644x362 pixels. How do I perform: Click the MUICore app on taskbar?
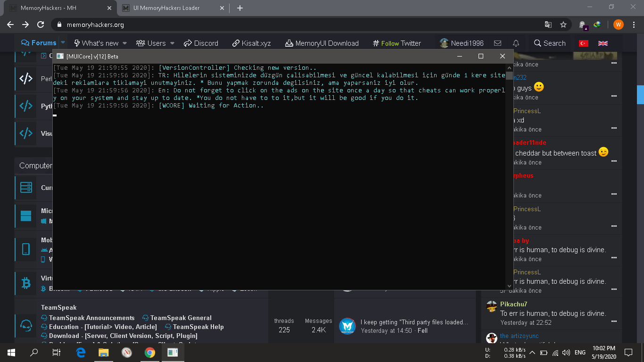tap(173, 352)
